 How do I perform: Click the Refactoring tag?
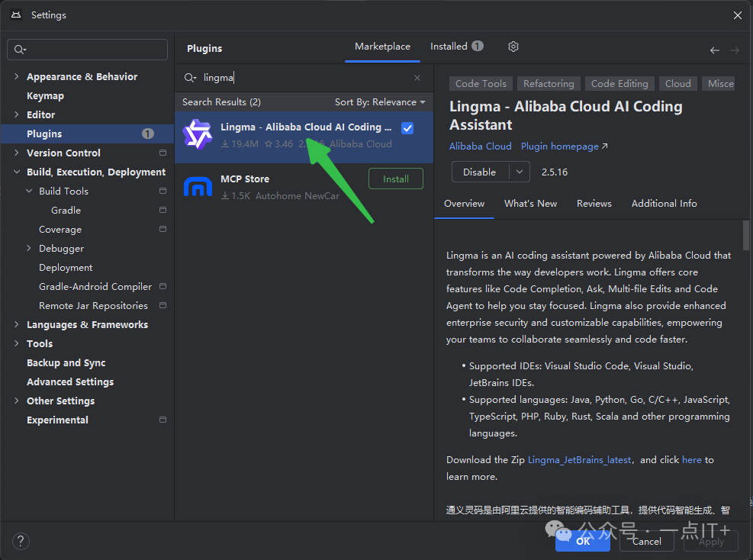pos(549,84)
